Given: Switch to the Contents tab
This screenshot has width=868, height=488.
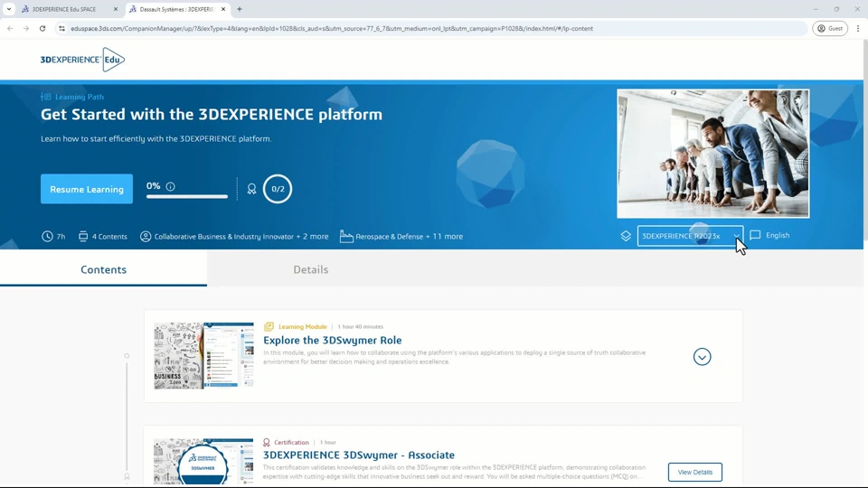Looking at the screenshot, I should point(103,269).
